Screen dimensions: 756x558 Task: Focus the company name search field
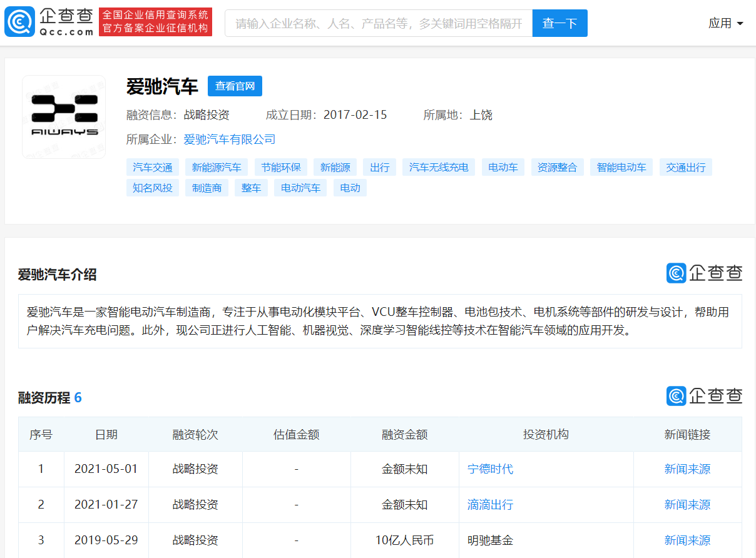[x=379, y=23]
